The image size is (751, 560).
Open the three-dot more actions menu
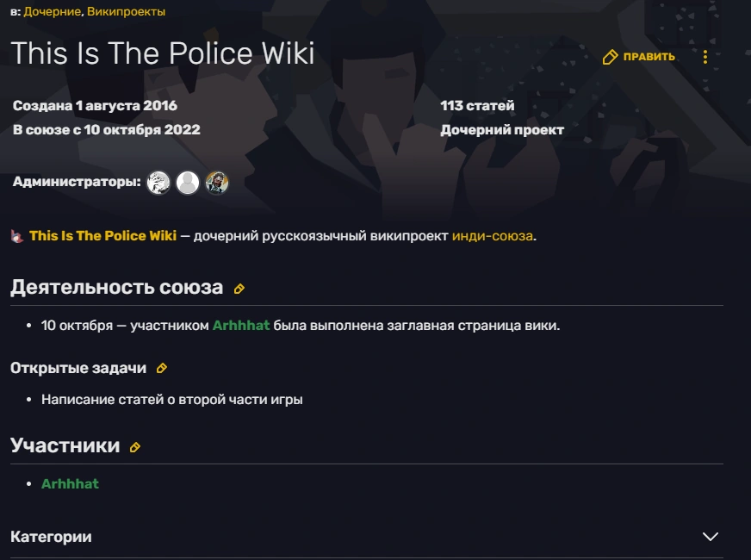705,58
